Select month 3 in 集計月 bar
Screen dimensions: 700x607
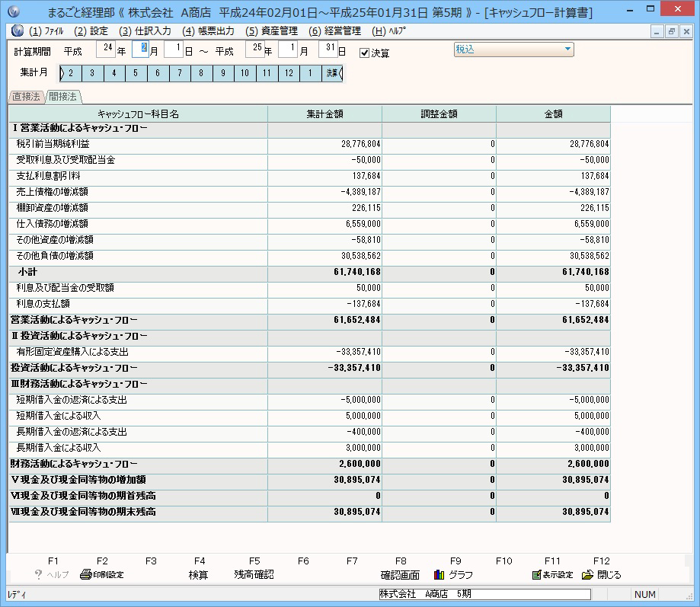(92, 73)
